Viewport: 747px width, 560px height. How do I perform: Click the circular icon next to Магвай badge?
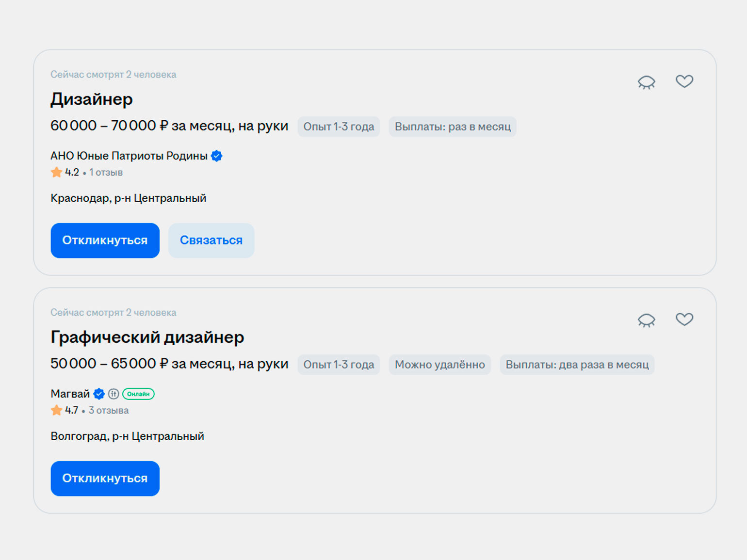pyautogui.click(x=114, y=394)
